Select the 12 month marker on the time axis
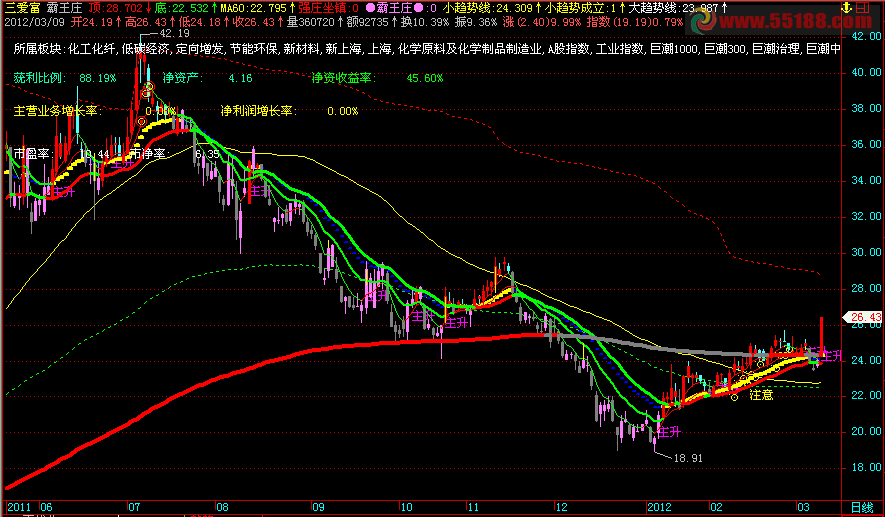Screen dimensions: 885x517 pyautogui.click(x=562, y=506)
